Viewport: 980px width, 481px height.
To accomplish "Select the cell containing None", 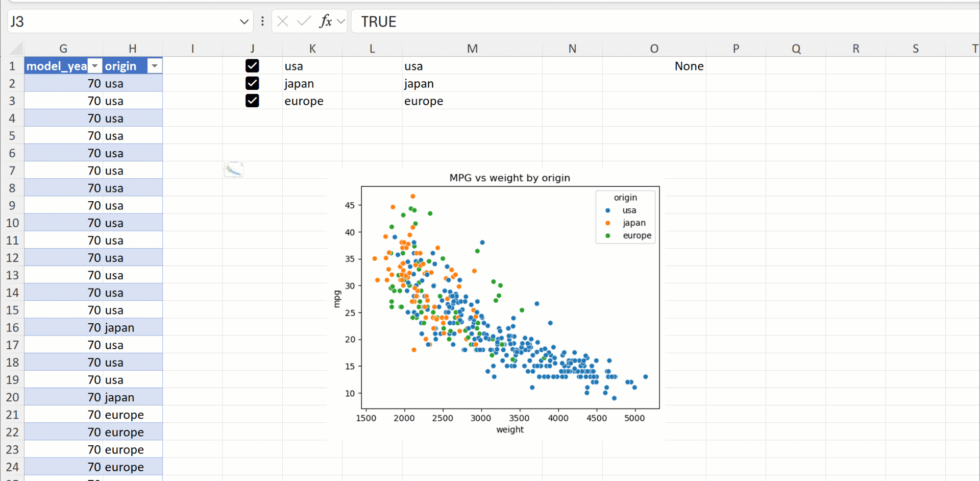I will click(689, 66).
